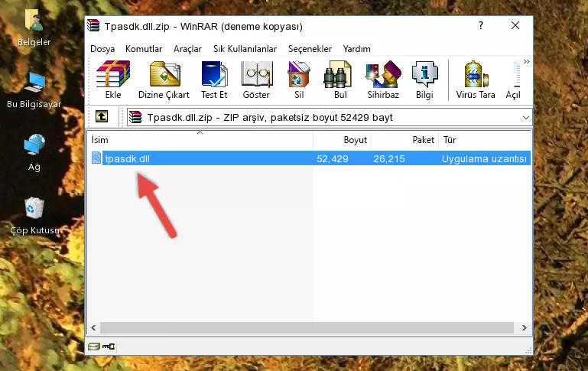
Task: Click the 52,429 size value
Action: [x=333, y=158]
